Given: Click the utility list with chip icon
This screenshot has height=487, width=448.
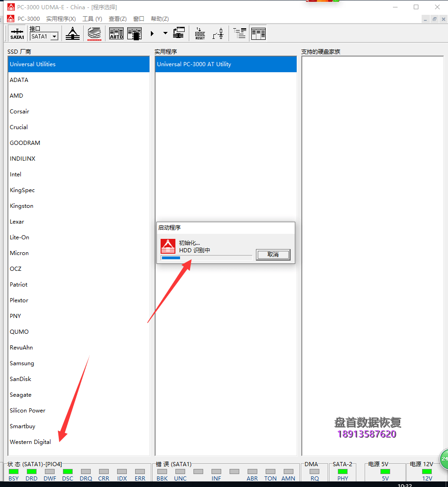Looking at the screenshot, I should tap(134, 33).
